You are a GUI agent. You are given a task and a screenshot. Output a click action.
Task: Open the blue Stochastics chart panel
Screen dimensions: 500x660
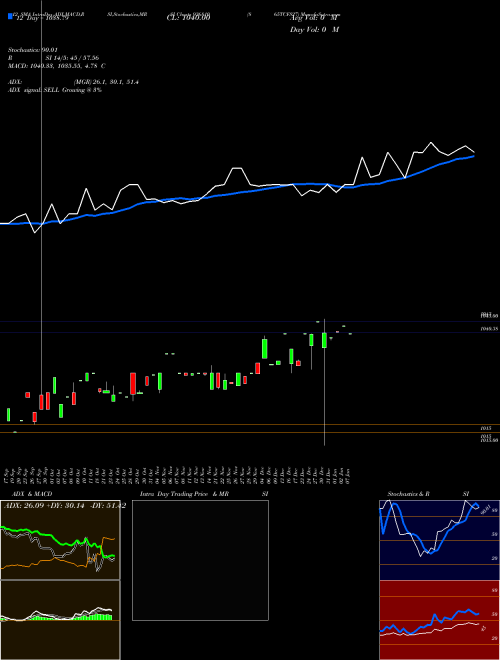click(x=439, y=540)
